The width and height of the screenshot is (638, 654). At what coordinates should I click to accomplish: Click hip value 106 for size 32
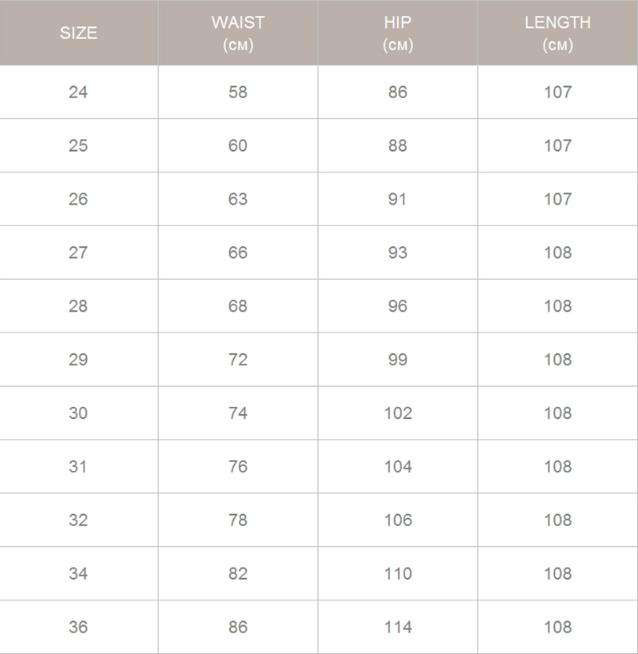click(398, 520)
